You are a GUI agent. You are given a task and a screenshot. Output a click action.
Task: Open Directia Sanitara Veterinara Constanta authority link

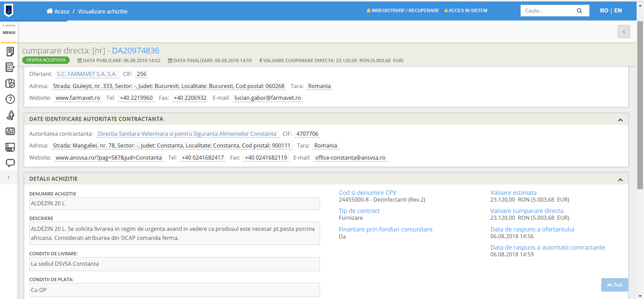click(x=187, y=134)
